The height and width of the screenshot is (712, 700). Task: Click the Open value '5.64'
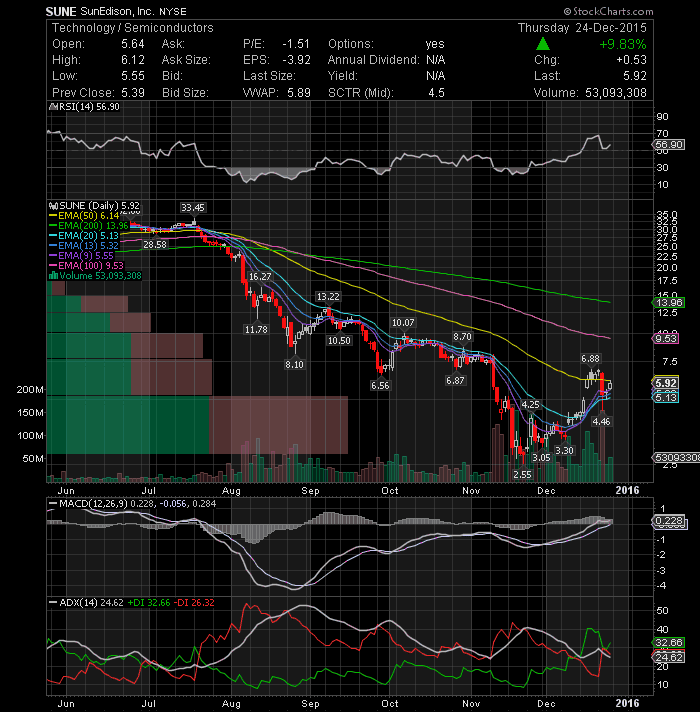133,44
